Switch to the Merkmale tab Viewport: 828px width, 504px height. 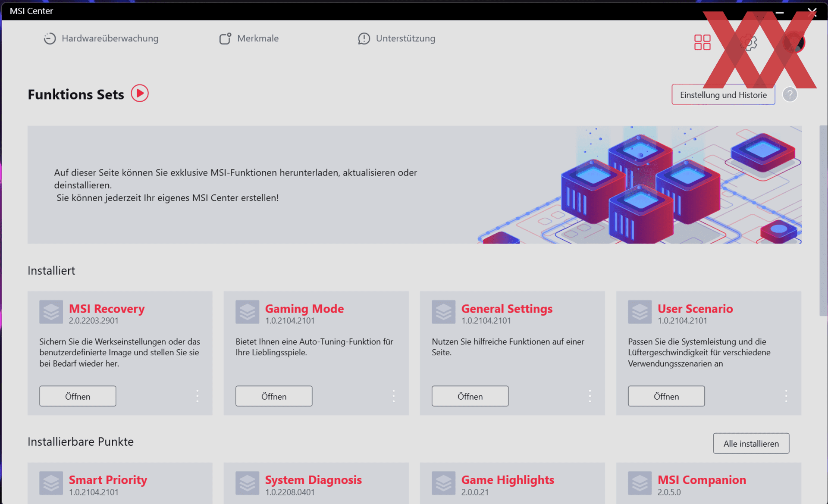(249, 38)
